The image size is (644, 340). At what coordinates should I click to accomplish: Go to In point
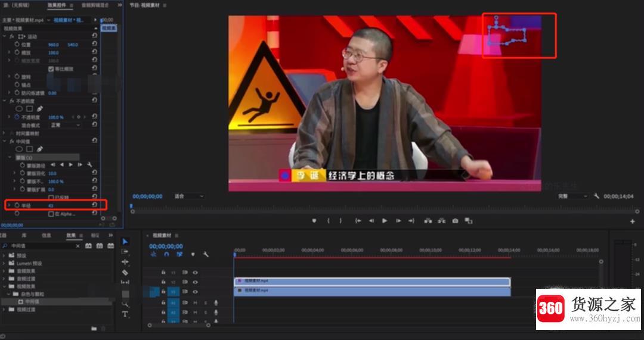(358, 221)
